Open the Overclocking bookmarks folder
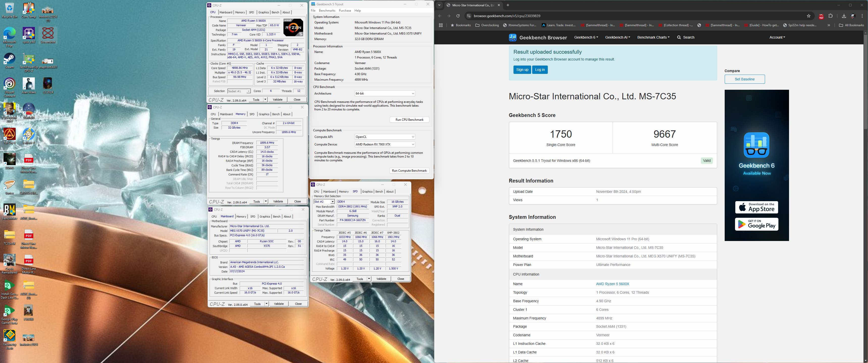 (487, 25)
